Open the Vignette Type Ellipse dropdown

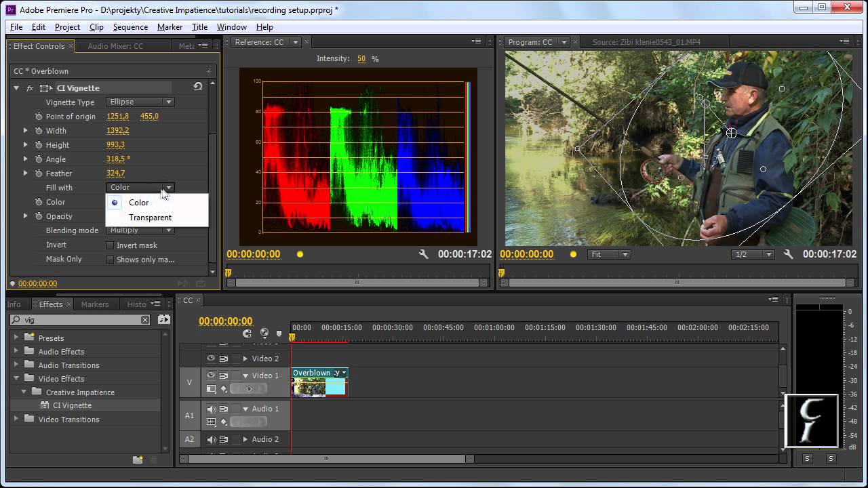[x=140, y=102]
